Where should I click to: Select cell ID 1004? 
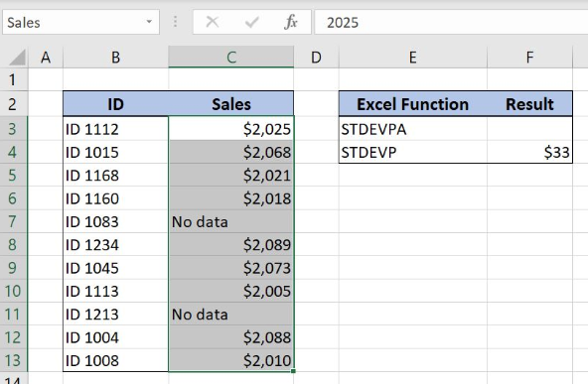pos(116,337)
